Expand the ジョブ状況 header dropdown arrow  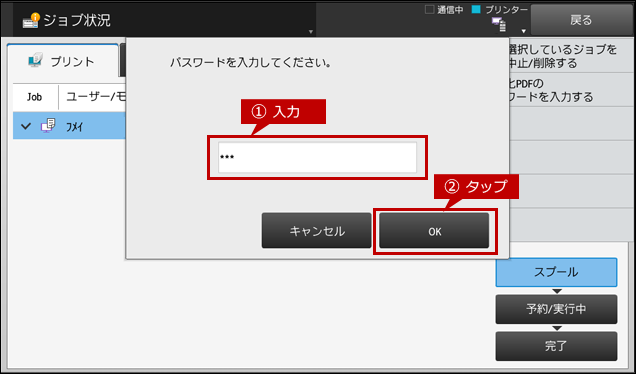(311, 32)
